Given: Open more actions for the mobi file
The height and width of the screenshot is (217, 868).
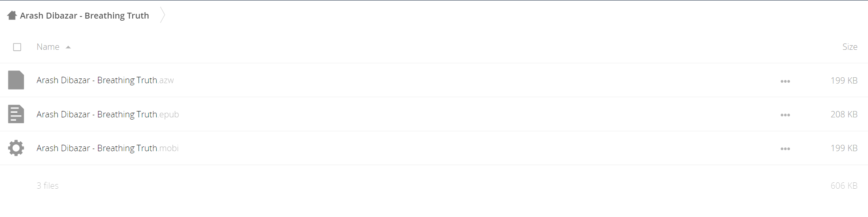Looking at the screenshot, I should 785,149.
